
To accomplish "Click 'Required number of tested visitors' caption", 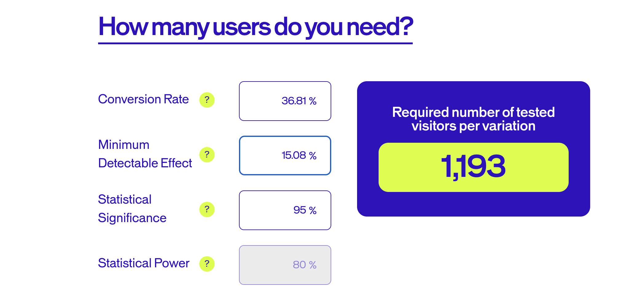I will coord(473,119).
